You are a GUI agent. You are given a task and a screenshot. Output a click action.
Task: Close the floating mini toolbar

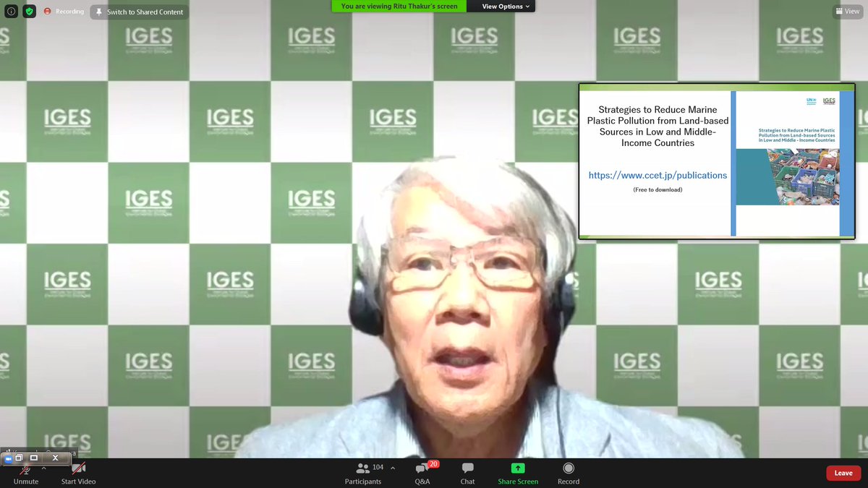[x=55, y=458]
